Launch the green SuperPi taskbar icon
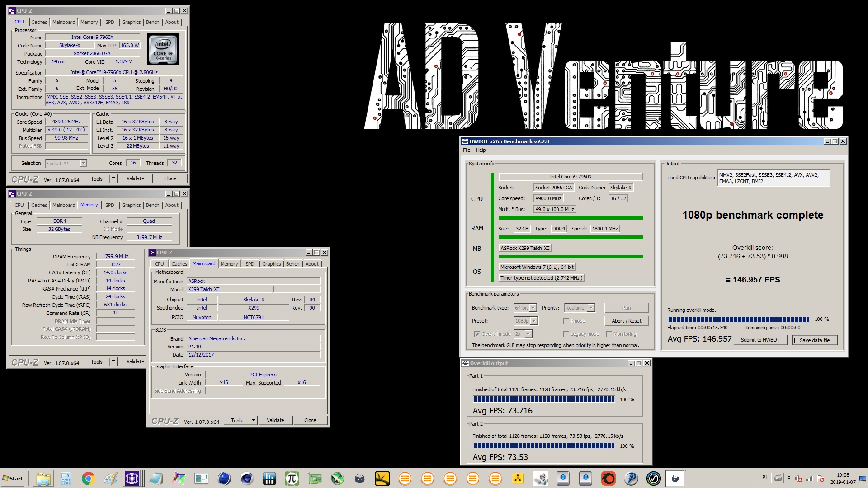The width and height of the screenshot is (868, 488). [292, 479]
